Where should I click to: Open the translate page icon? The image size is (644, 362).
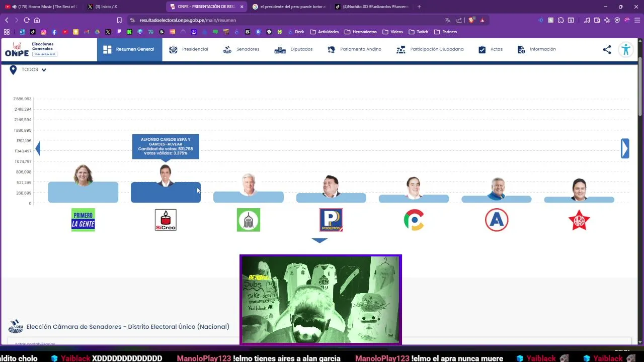[x=448, y=20]
